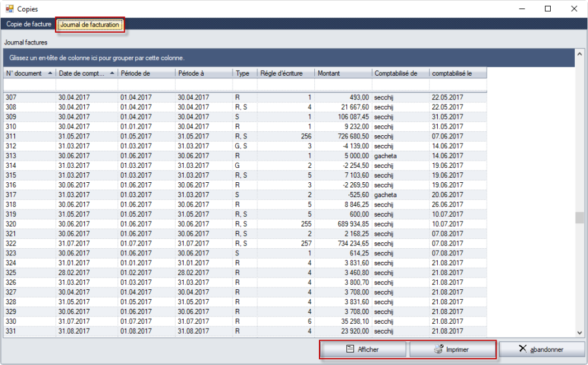Click amount 106 087,45 in row 309
The image size is (588, 365).
(x=353, y=117)
